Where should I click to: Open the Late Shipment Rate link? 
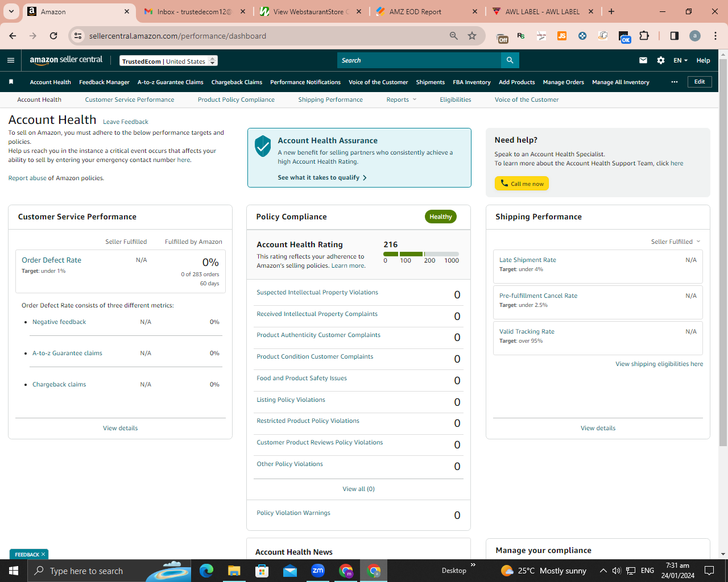click(528, 260)
